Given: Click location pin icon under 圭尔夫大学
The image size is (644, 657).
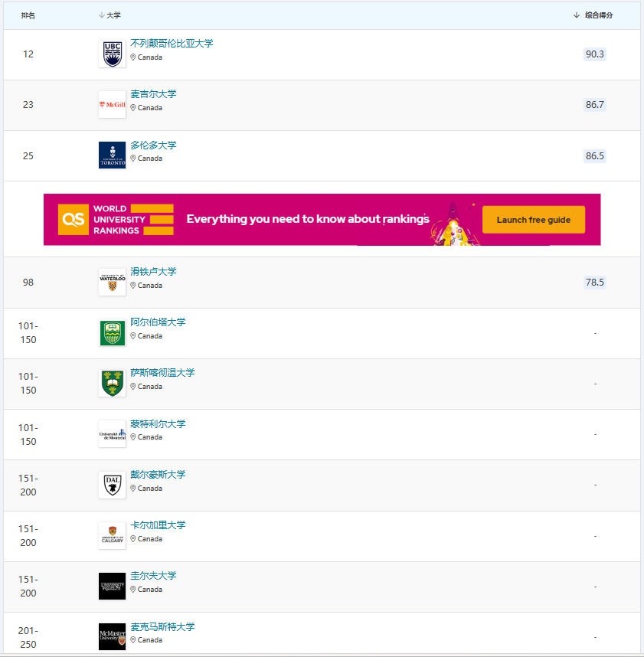Looking at the screenshot, I should [x=132, y=590].
